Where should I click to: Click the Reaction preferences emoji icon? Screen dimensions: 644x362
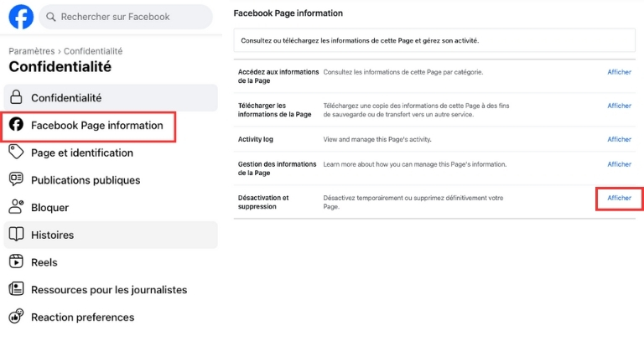click(x=17, y=316)
